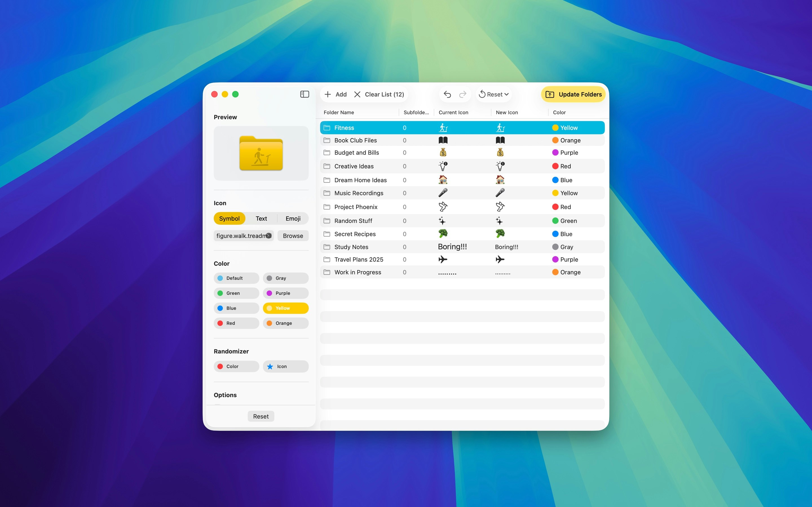The height and width of the screenshot is (507, 812).
Task: Select the Green color option
Action: click(x=236, y=293)
